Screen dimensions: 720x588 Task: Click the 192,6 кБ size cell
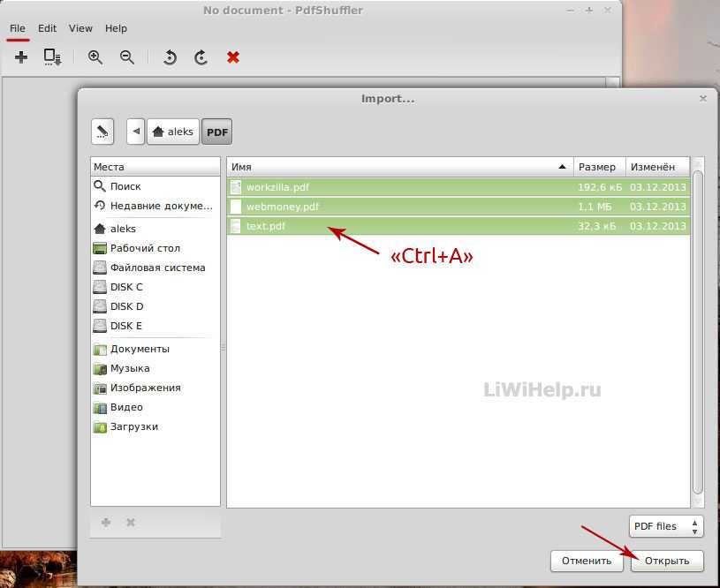pyautogui.click(x=600, y=187)
